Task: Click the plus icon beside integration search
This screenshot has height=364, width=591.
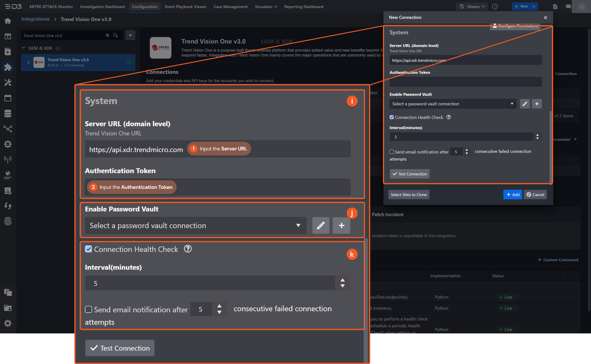Action: click(130, 35)
